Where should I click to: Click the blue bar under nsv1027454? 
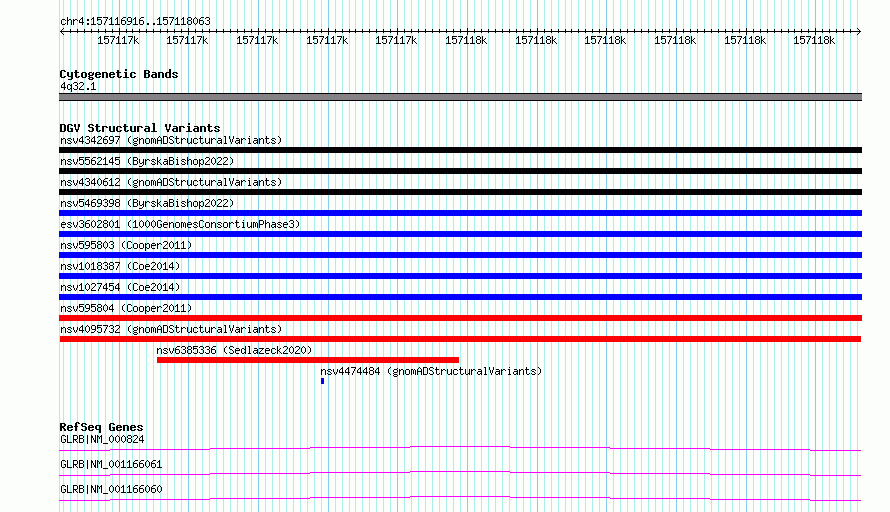460,297
